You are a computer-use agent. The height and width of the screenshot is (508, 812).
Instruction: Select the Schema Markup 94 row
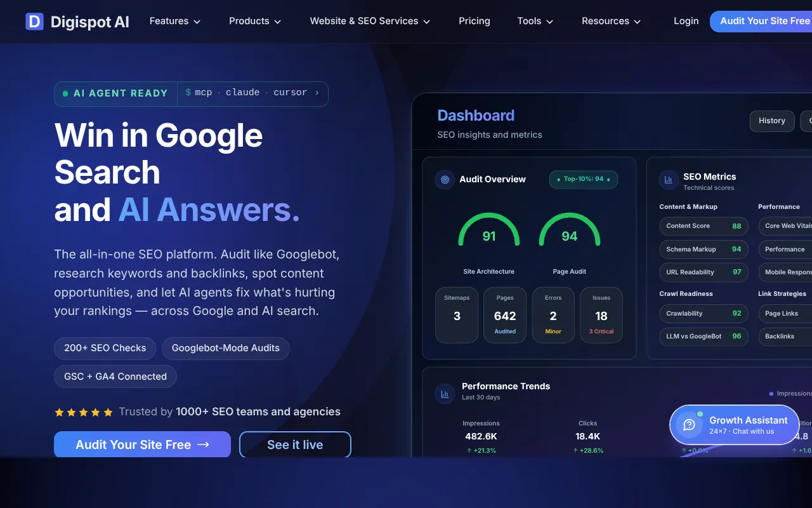pos(704,250)
